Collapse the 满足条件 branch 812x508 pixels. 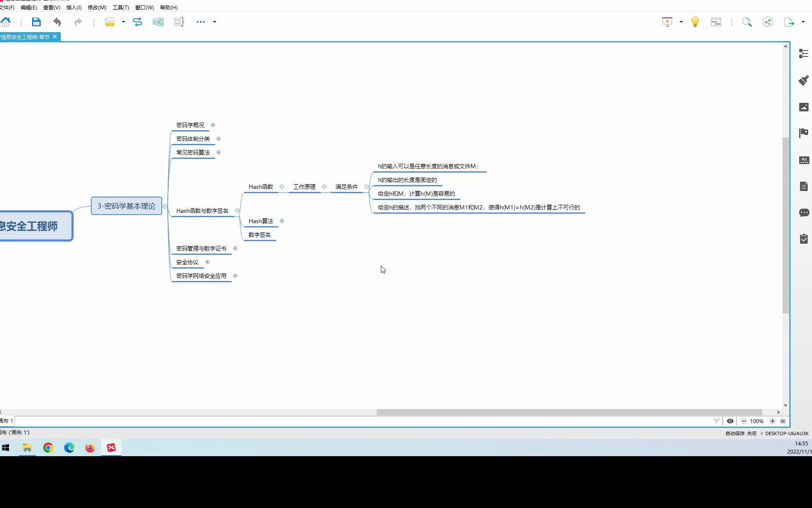coord(366,187)
